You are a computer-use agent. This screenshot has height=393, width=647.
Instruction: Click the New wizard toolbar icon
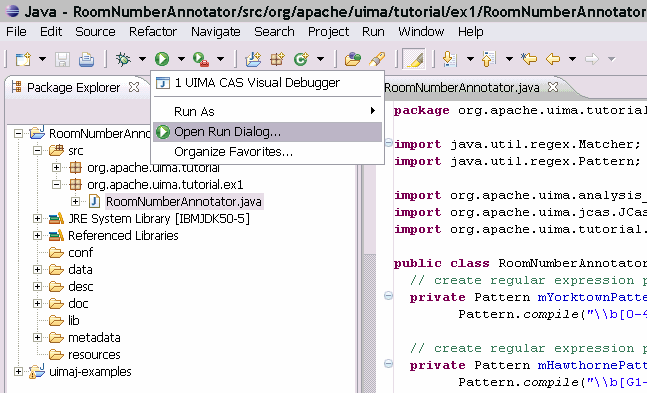coord(23,59)
